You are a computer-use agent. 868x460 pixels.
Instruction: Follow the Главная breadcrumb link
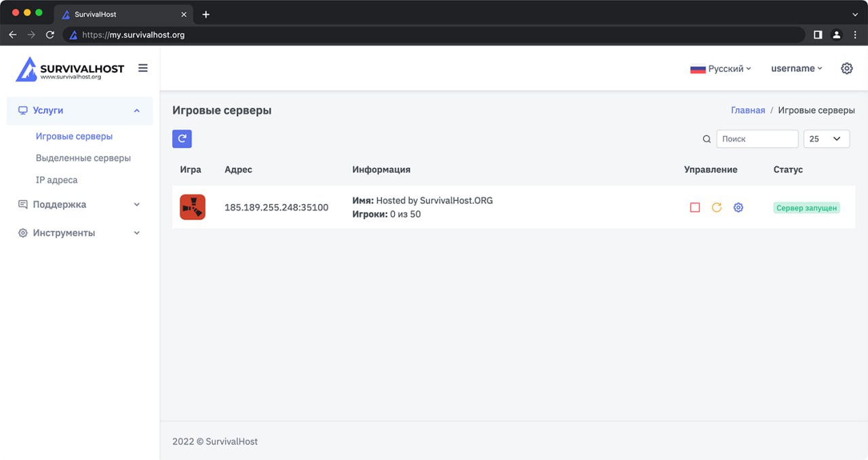pos(748,110)
